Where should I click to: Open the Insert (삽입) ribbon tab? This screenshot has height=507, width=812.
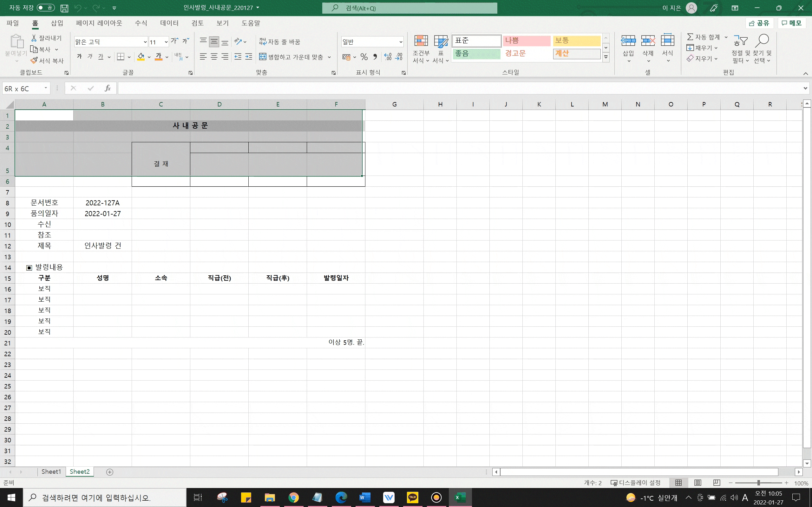57,23
